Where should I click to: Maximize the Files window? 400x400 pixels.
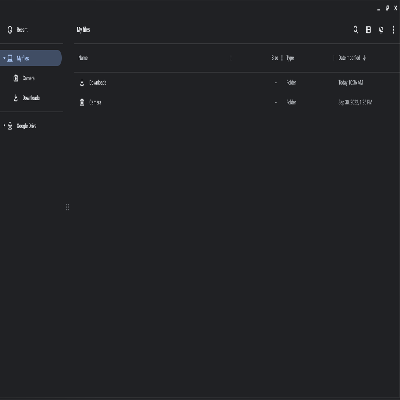(x=387, y=8)
